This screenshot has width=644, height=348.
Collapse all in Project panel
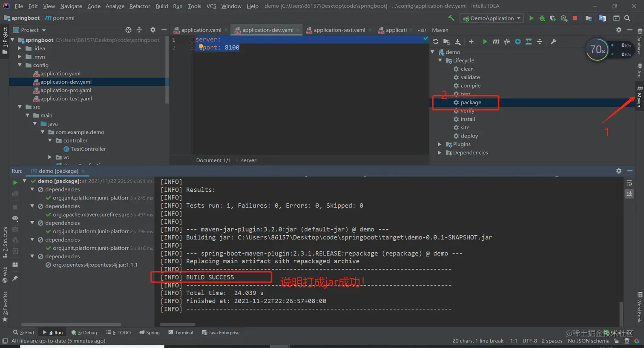(139, 30)
